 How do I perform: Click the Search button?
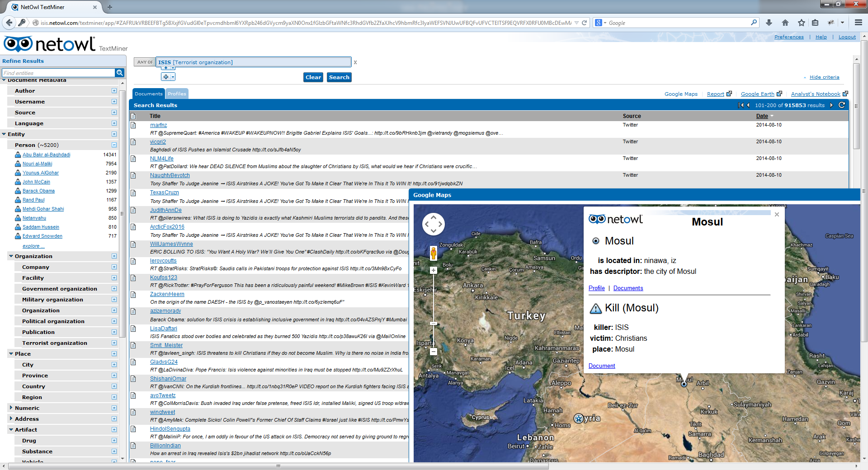(x=339, y=77)
